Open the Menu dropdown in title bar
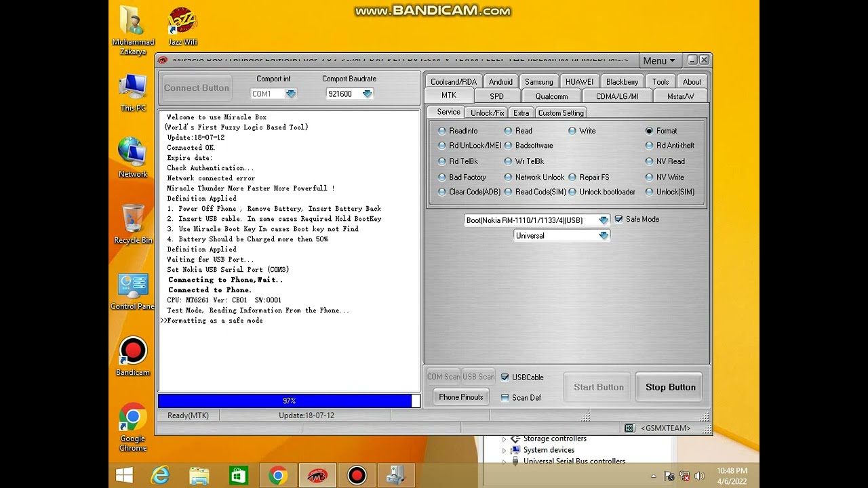868x488 pixels. (659, 60)
